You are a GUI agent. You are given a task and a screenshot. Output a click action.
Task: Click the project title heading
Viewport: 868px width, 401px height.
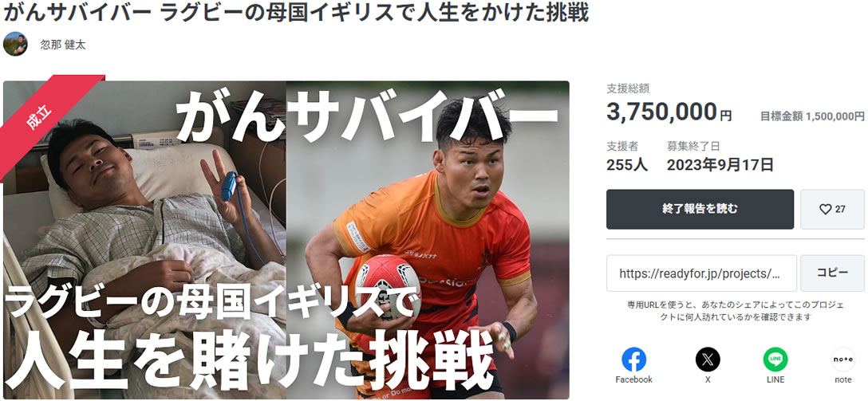click(296, 14)
